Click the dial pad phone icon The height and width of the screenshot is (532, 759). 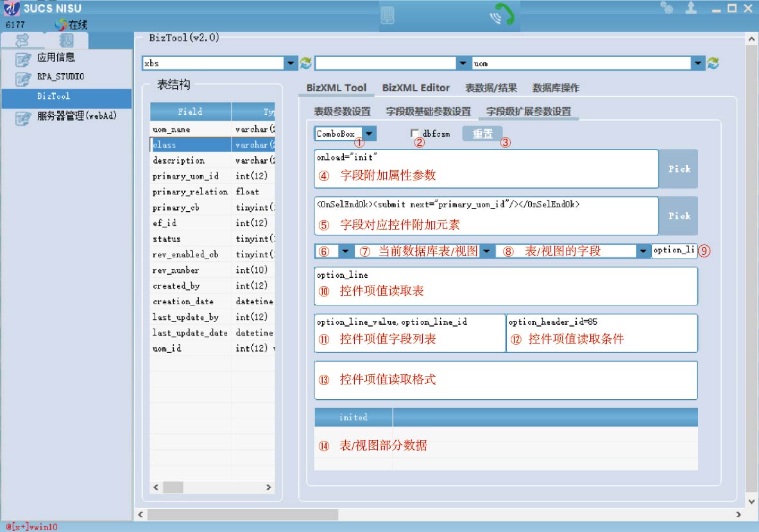388,15
